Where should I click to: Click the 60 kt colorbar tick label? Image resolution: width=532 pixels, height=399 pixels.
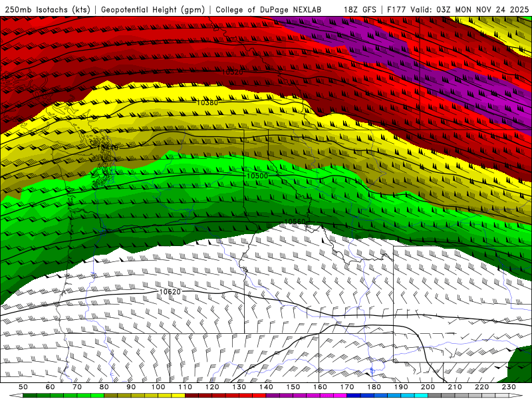(51, 387)
